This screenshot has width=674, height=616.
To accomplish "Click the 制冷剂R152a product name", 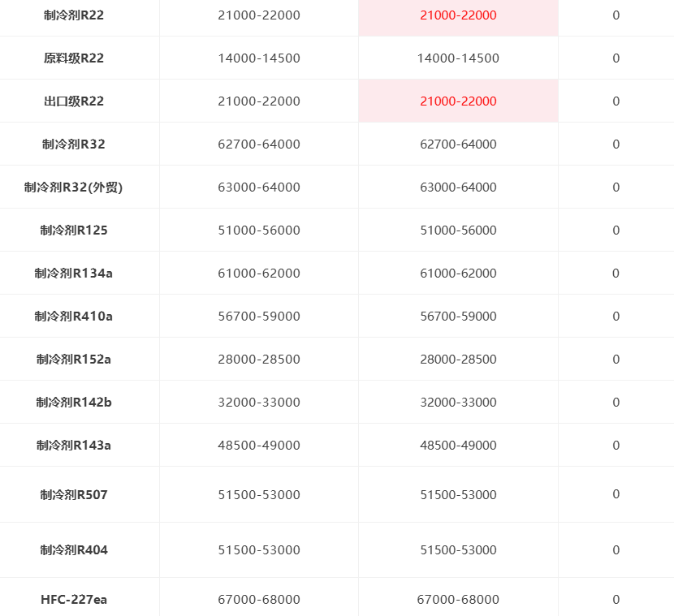I will [x=74, y=359].
